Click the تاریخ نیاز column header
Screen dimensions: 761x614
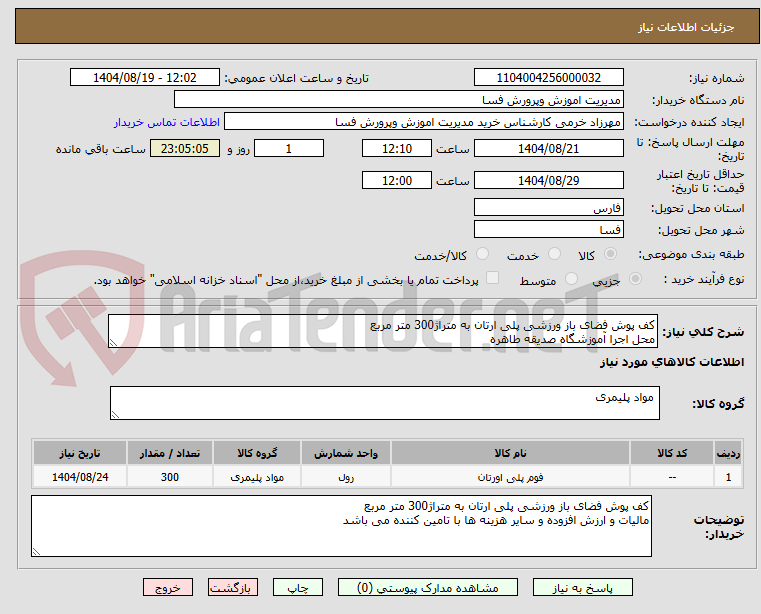click(80, 453)
